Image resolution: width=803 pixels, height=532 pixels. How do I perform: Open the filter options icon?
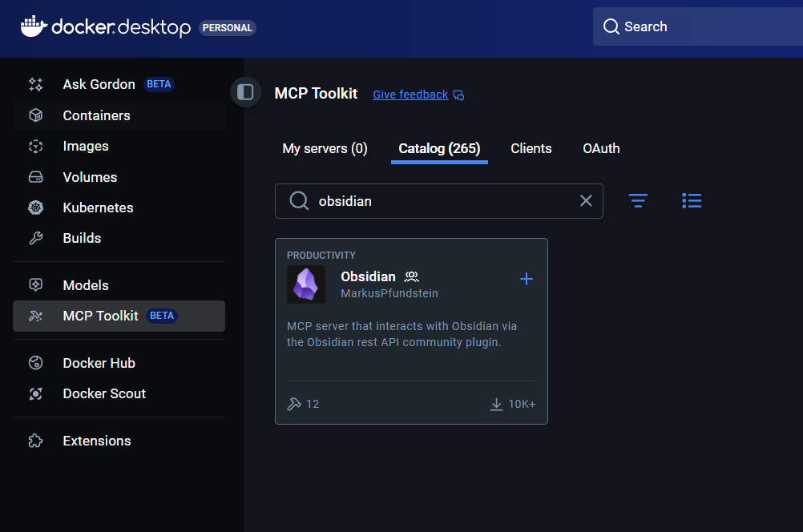(x=638, y=200)
